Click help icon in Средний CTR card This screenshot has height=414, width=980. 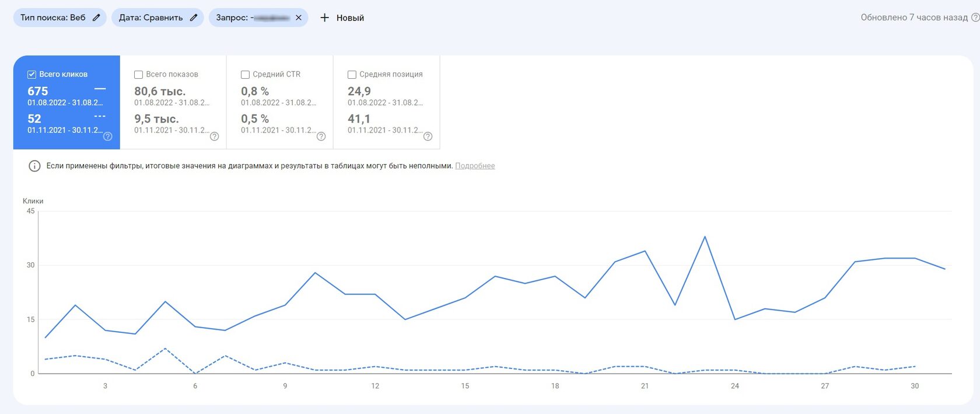click(321, 137)
